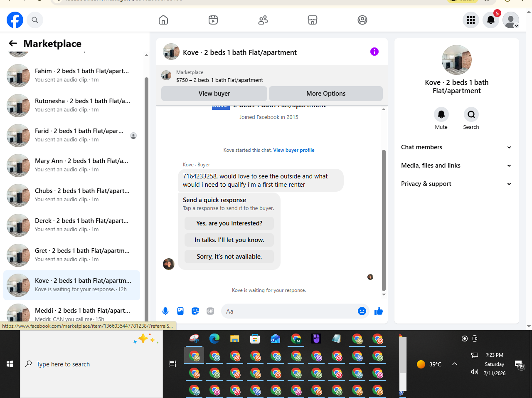This screenshot has height=398, width=532.
Task: Send a thumbs-up like
Action: coord(379,311)
